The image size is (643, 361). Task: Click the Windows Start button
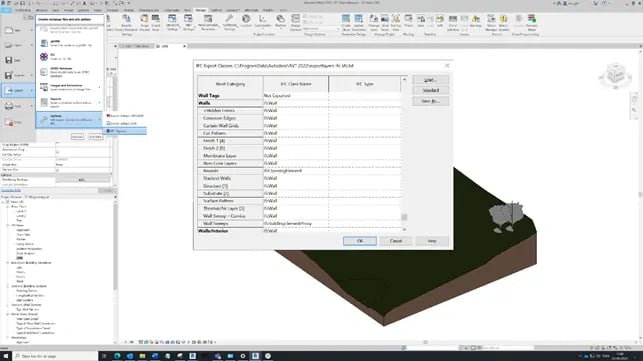coord(6,356)
